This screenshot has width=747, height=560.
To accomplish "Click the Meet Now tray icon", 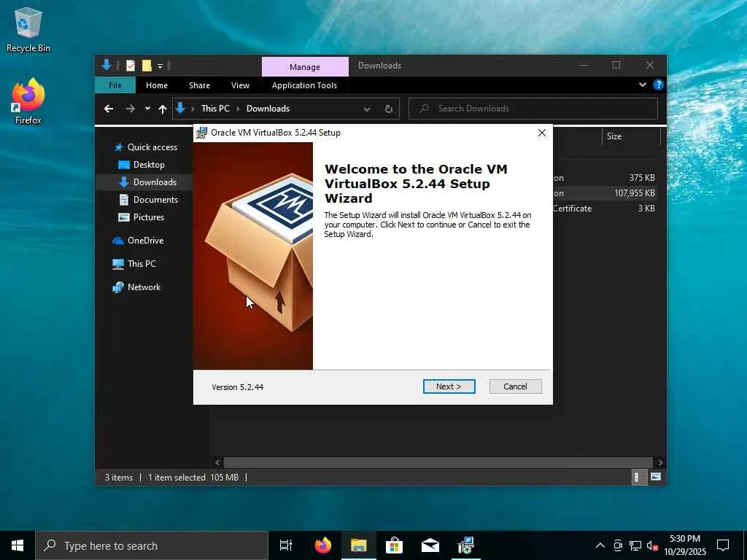I will (618, 545).
